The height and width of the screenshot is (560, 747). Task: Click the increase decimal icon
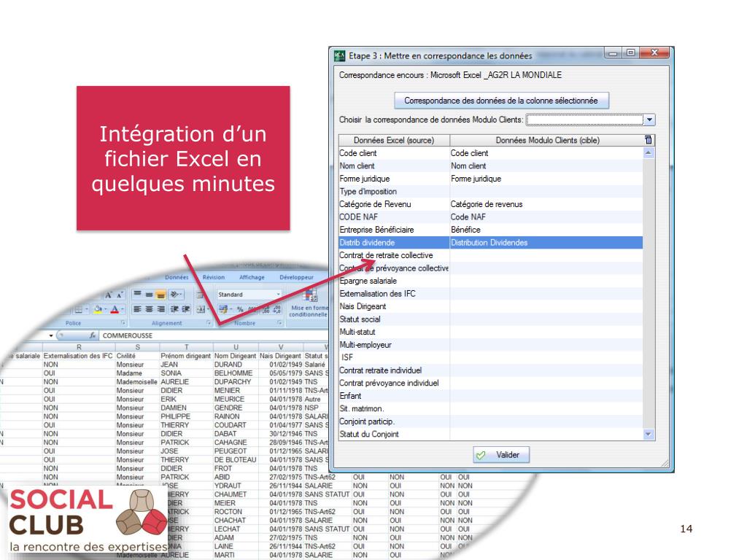pyautogui.click(x=266, y=309)
